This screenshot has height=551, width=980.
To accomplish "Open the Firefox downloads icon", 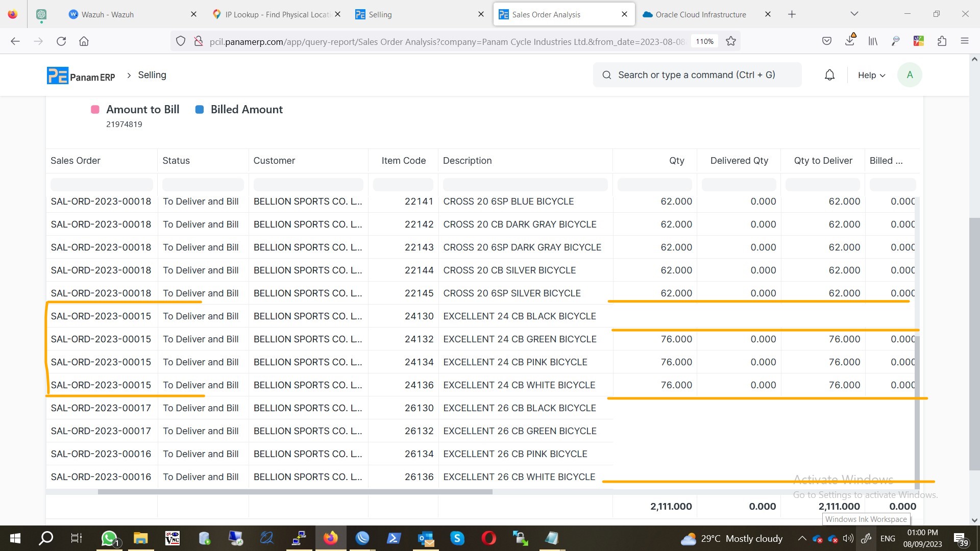I will tap(850, 40).
